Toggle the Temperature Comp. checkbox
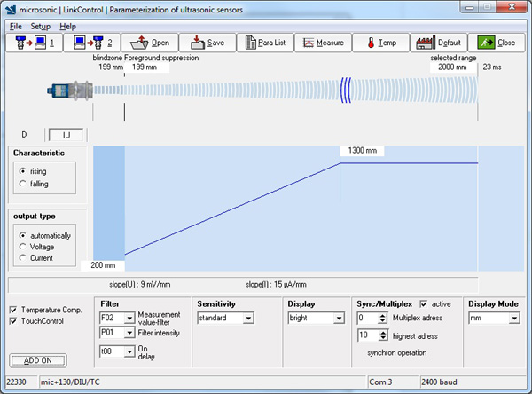 point(12,309)
